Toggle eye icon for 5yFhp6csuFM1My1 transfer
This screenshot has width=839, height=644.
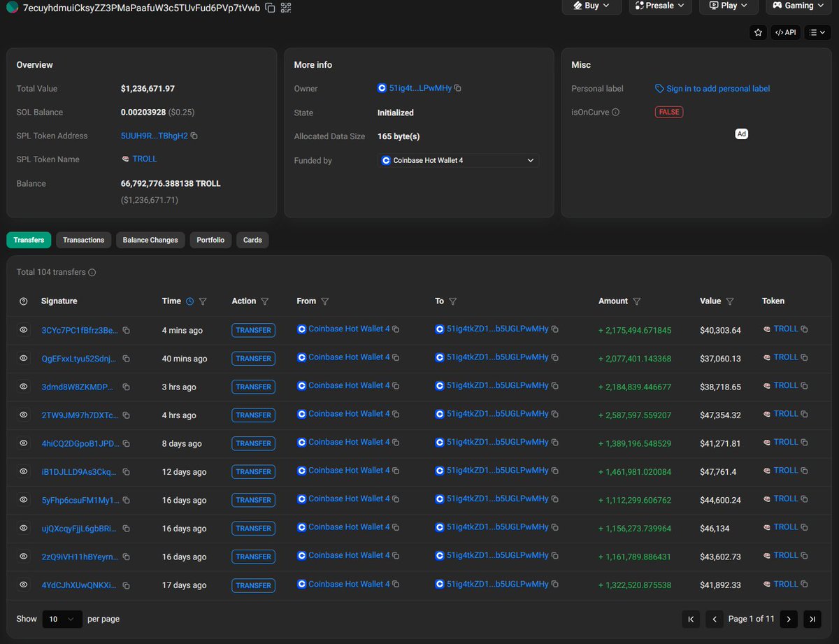click(x=24, y=499)
